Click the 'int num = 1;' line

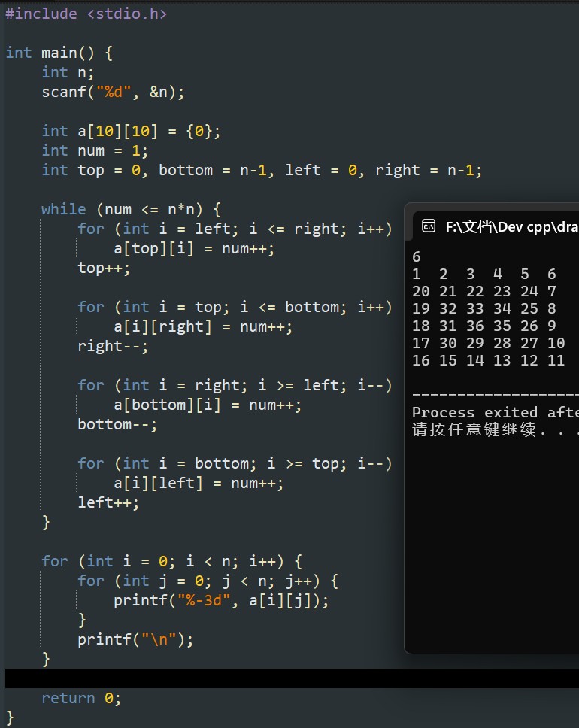coord(95,151)
